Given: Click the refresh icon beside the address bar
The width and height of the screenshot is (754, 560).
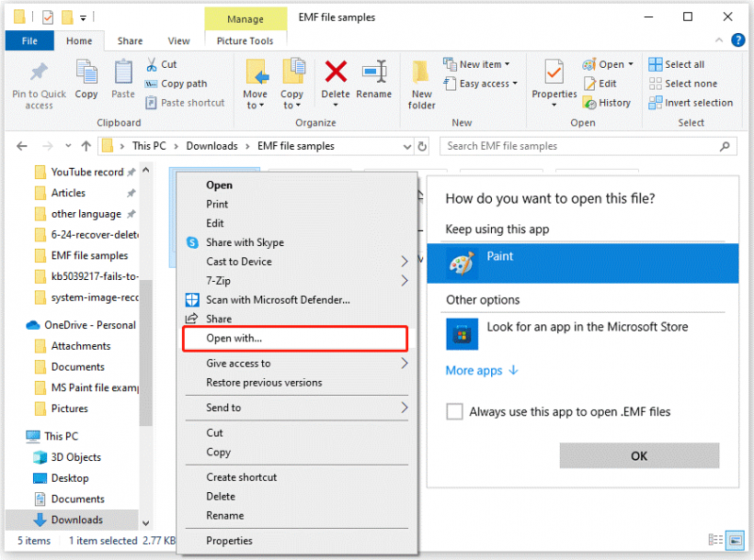Looking at the screenshot, I should 422,146.
